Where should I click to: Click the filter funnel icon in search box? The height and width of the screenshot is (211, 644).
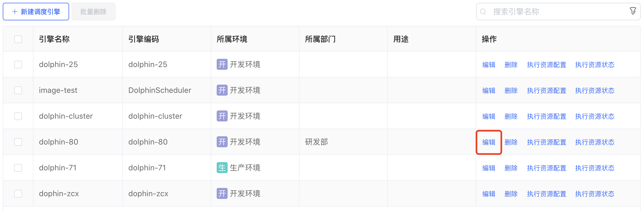[x=633, y=11]
